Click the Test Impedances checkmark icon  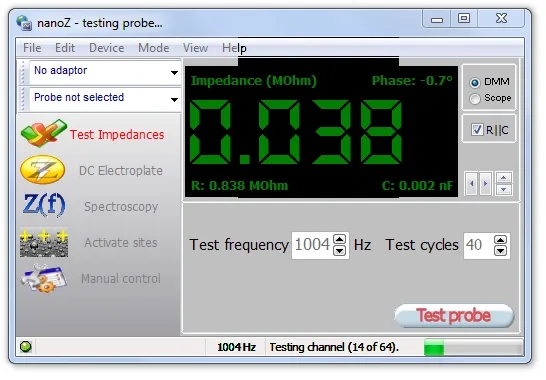tap(44, 133)
